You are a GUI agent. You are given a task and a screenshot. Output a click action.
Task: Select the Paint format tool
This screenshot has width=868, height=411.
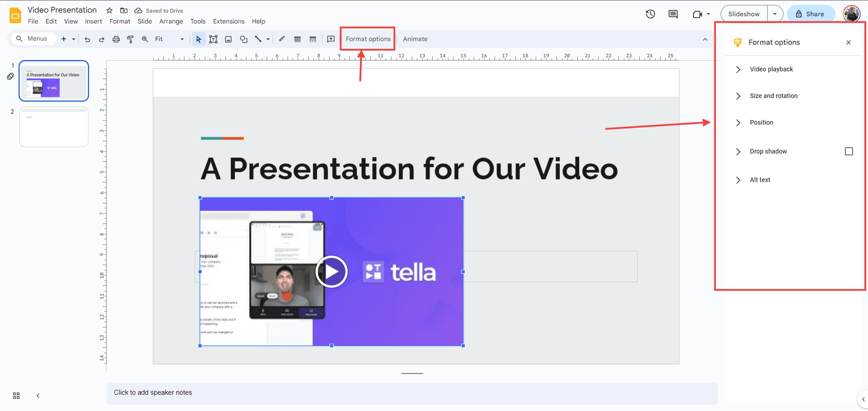(130, 39)
